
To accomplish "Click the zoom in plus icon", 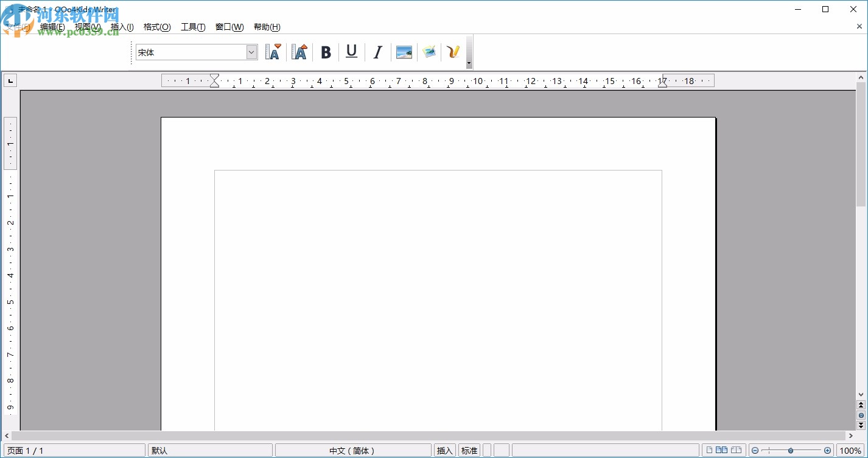I will click(827, 451).
